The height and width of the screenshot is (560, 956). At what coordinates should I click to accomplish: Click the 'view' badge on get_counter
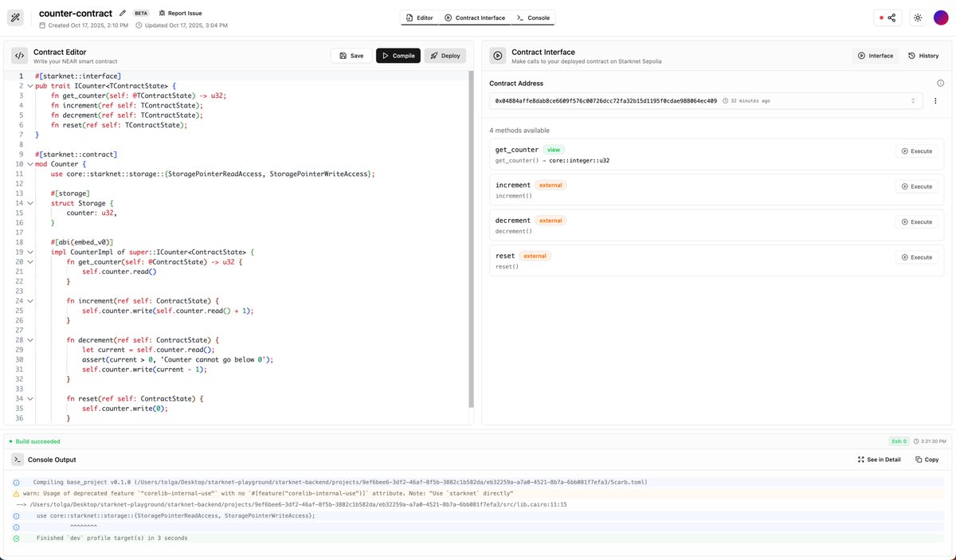point(554,150)
